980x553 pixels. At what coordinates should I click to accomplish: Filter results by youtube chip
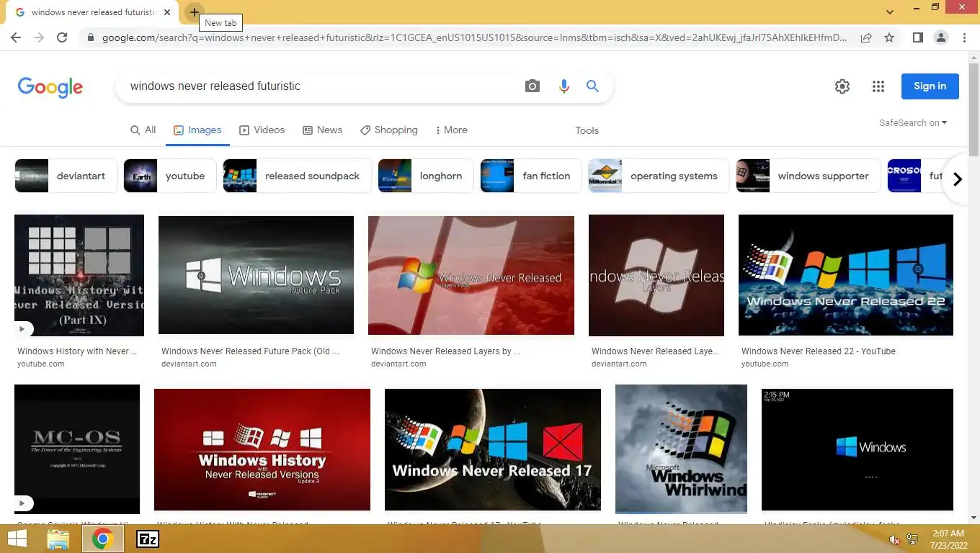coord(170,176)
